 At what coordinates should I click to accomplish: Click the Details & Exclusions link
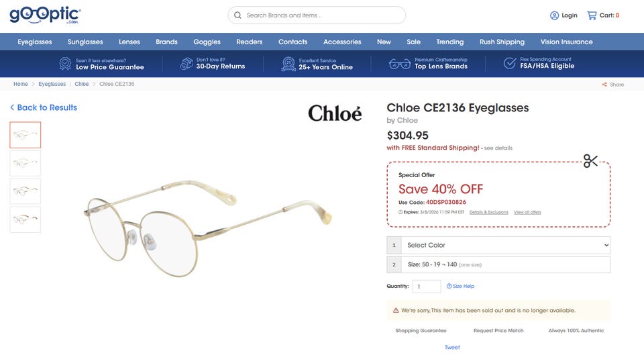click(488, 212)
